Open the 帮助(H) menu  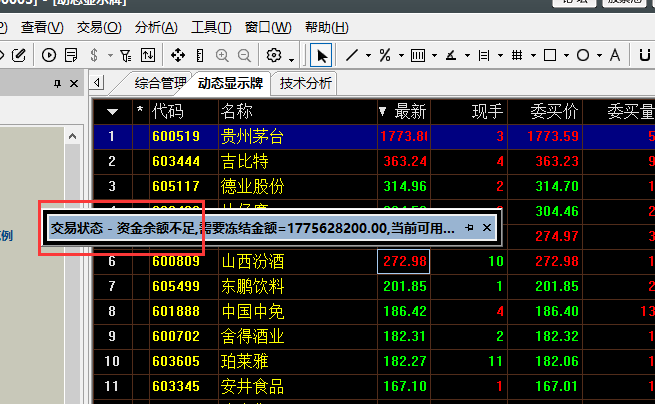(x=327, y=28)
